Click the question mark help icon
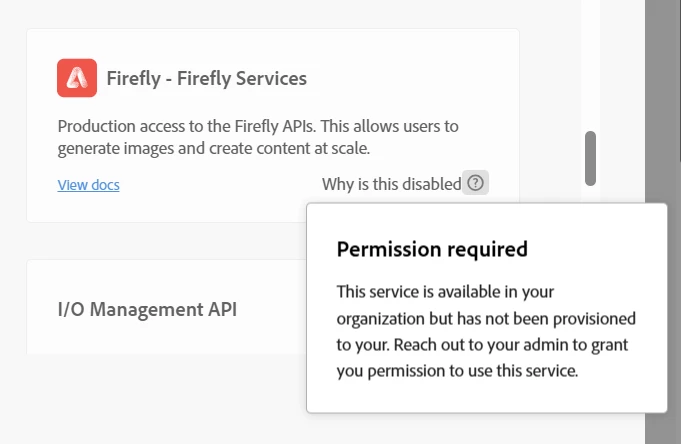Viewport: 681px width, 444px height. [475, 183]
